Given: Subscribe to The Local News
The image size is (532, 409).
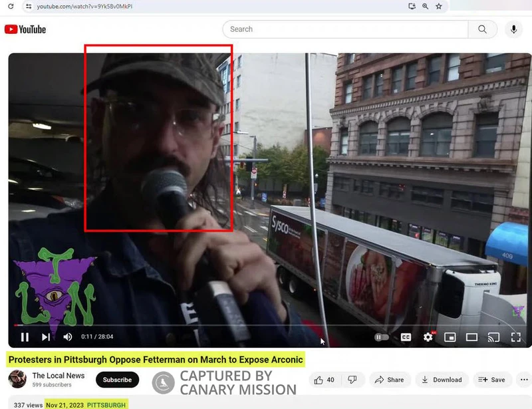Looking at the screenshot, I should (x=118, y=380).
